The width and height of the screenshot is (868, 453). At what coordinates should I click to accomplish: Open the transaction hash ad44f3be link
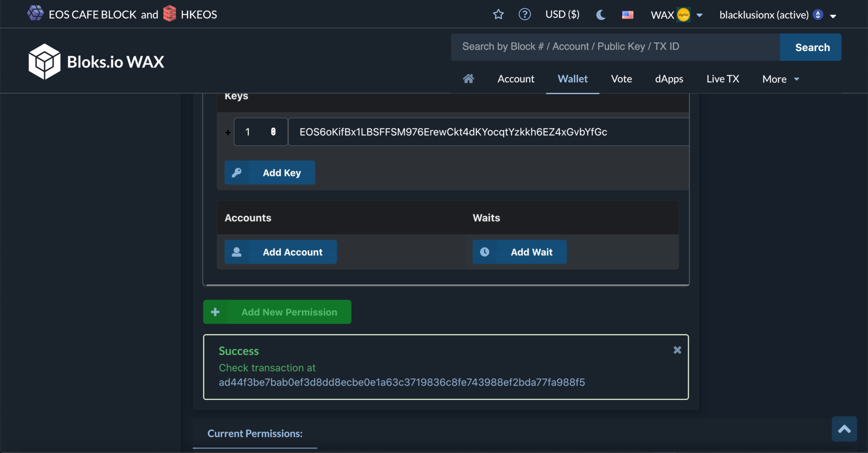coord(402,382)
